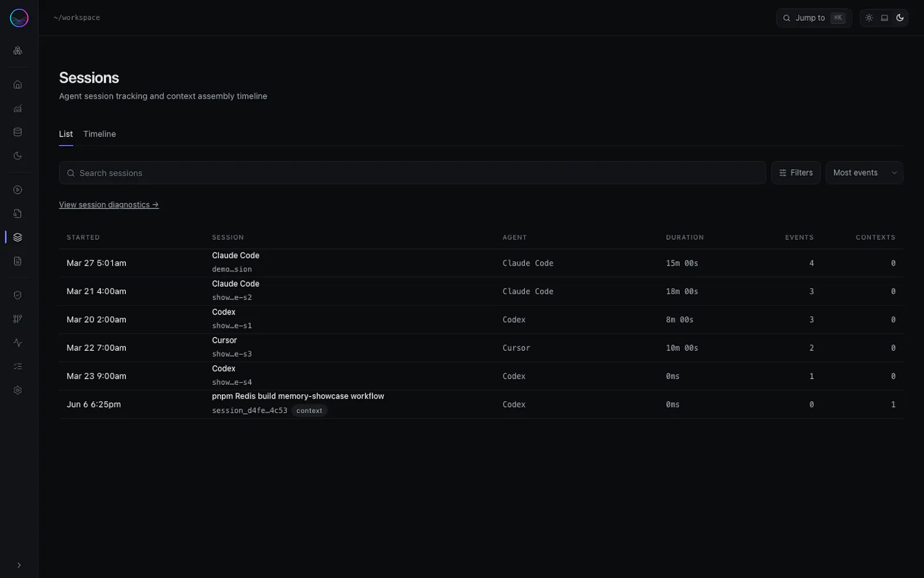This screenshot has width=924, height=578.
Task: Follow View session diagnostics link
Action: pyautogui.click(x=109, y=205)
